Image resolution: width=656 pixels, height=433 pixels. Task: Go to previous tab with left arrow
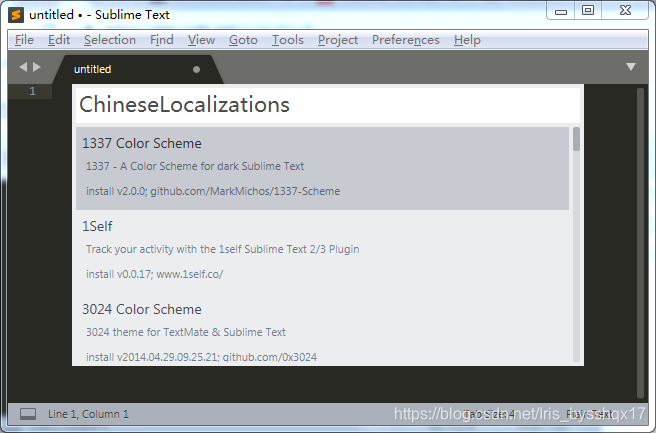[23, 67]
